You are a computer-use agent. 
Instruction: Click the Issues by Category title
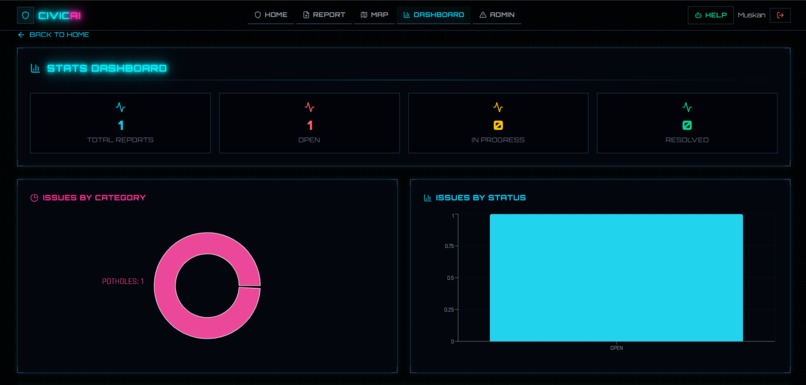point(94,198)
